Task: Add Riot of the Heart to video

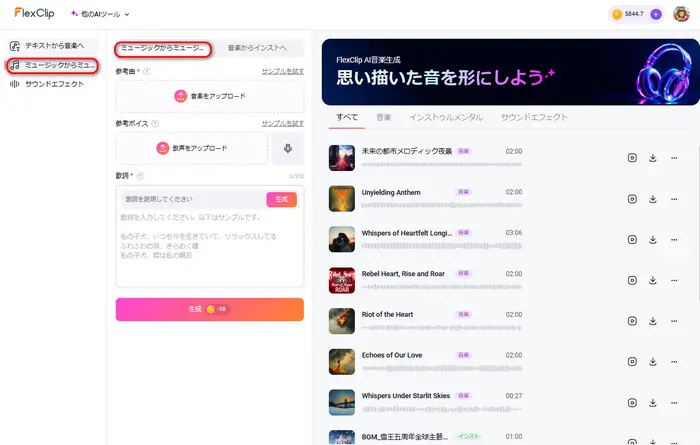Action: (632, 321)
